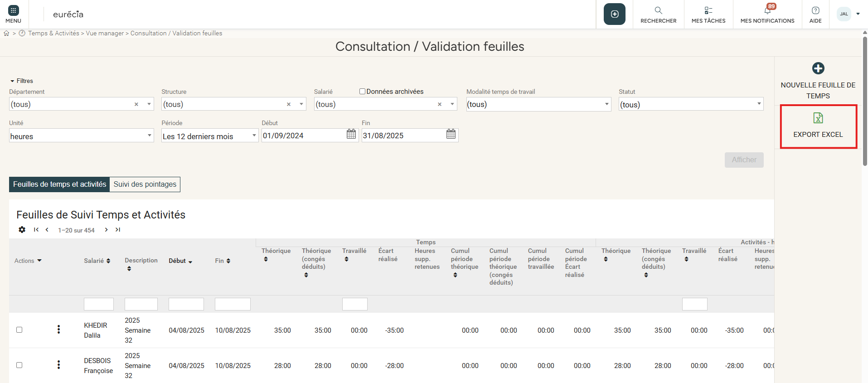Screen dimensions: 868x383
Task: Open Mes Tâches task list icon
Action: [708, 10]
